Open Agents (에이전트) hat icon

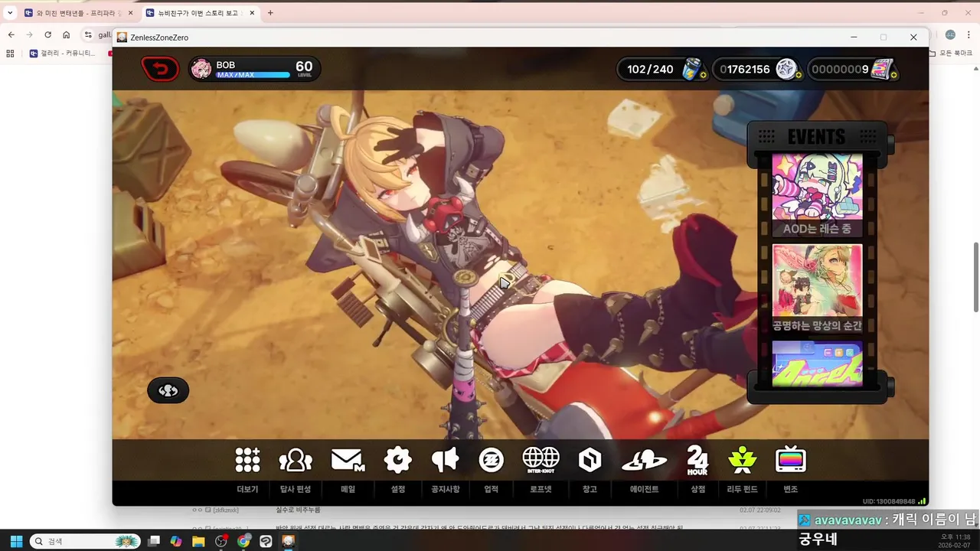pos(644,460)
